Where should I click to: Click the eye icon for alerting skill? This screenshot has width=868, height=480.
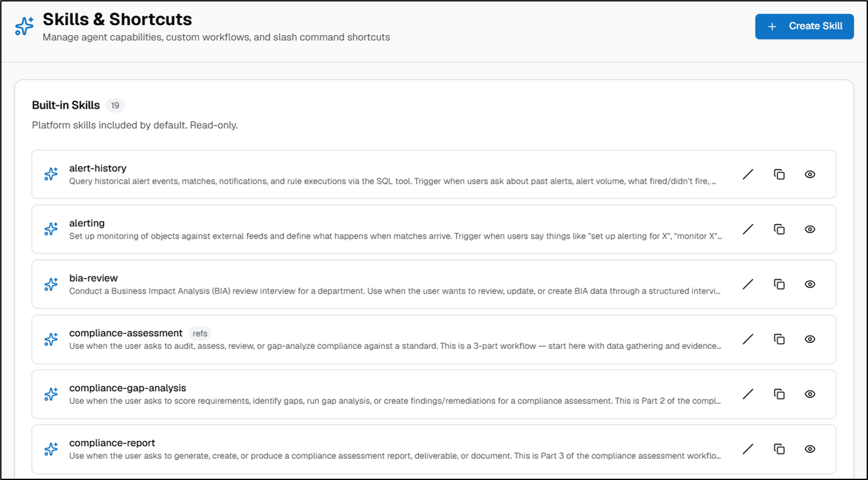click(x=810, y=229)
